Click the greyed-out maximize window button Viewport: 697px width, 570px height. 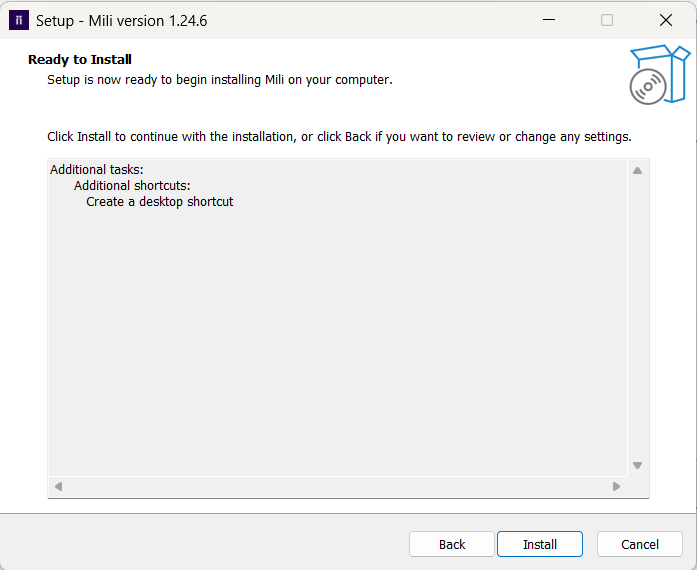click(x=607, y=20)
